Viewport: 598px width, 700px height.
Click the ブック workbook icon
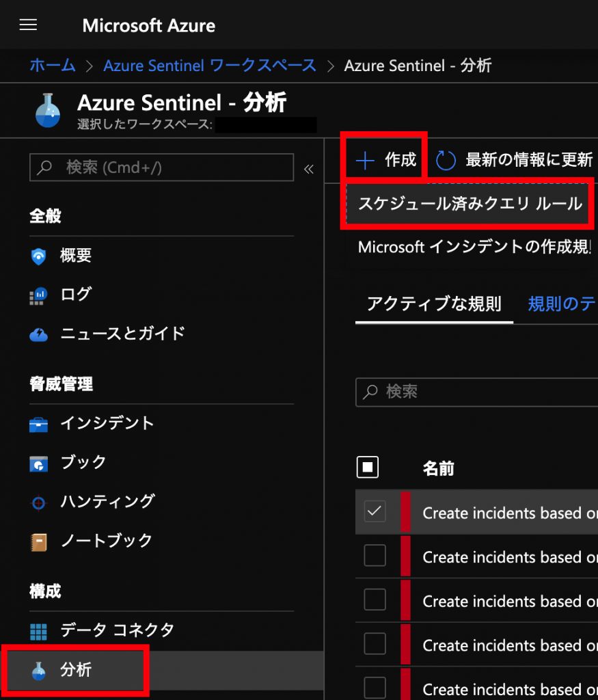39,464
